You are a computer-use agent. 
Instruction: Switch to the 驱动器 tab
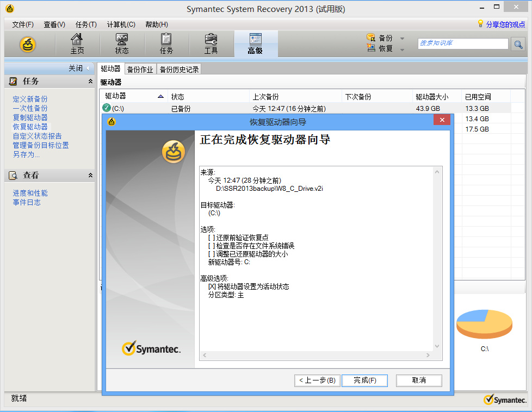click(x=110, y=68)
